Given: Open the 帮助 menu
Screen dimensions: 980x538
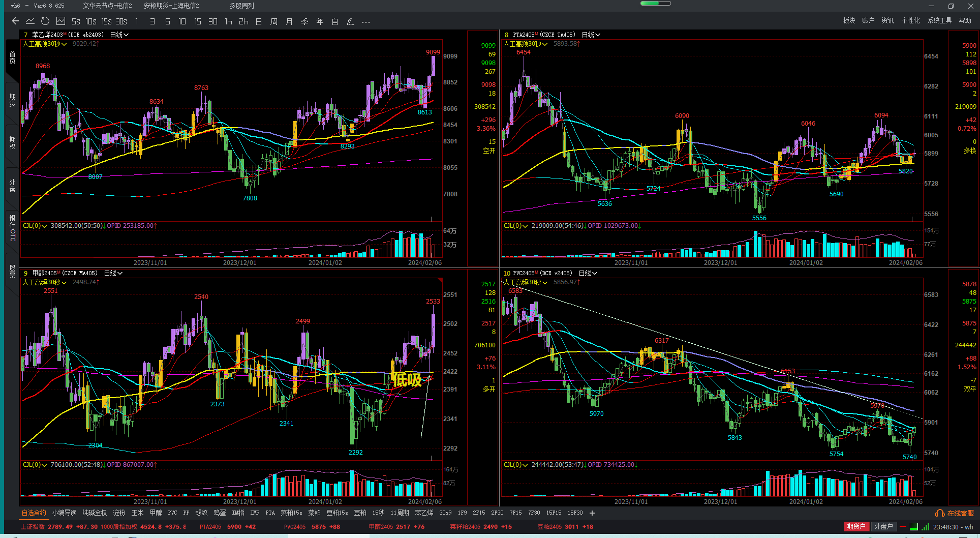Looking at the screenshot, I should coord(965,21).
